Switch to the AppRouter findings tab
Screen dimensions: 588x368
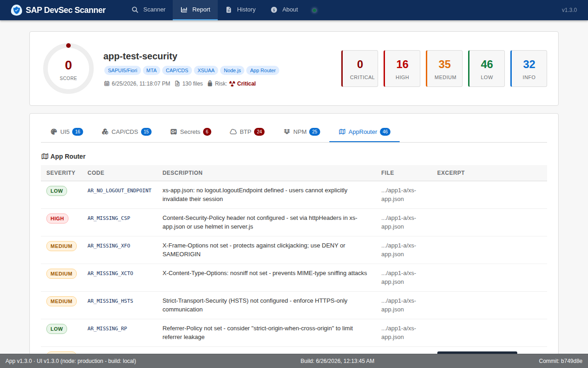point(364,132)
